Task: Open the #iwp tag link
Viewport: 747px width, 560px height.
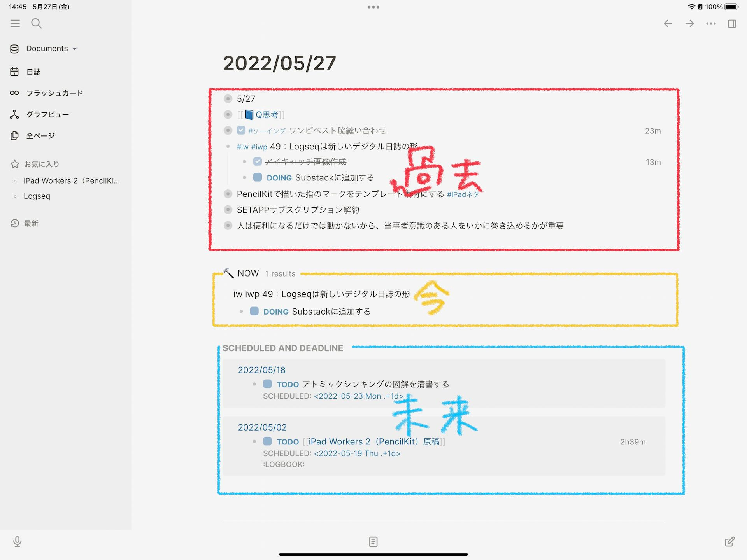Action: [259, 147]
